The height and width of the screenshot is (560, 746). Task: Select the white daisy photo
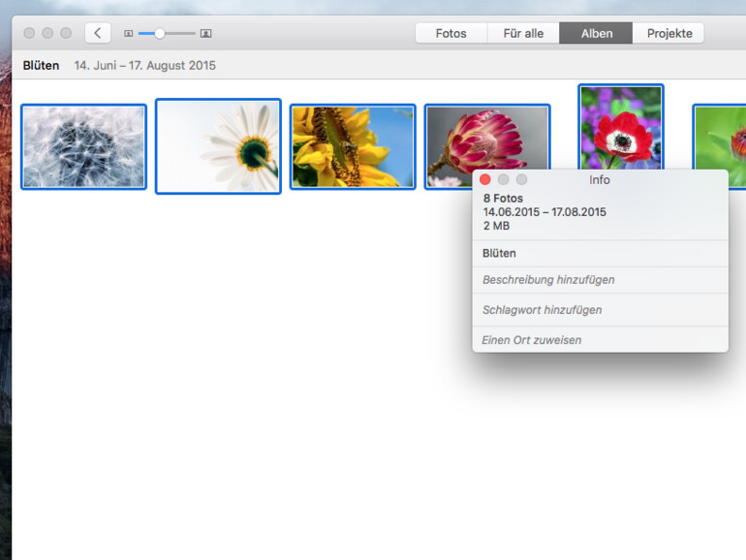(x=218, y=146)
